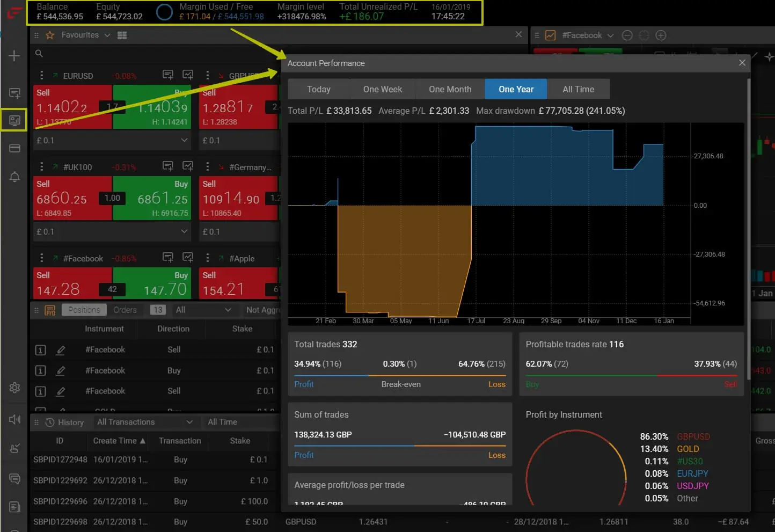Edit the first #Facebook Sell position
The height and width of the screenshot is (532, 775).
coord(61,350)
